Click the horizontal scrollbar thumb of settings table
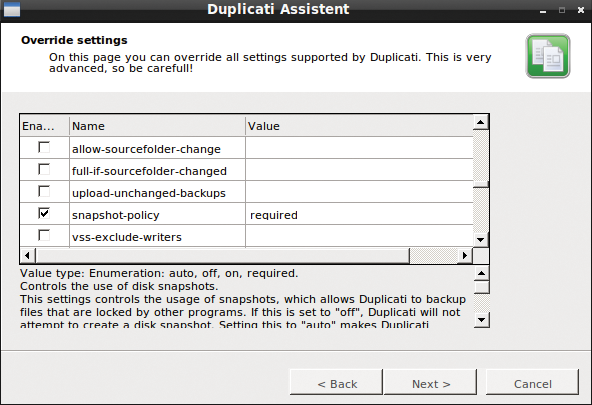 [x=223, y=256]
